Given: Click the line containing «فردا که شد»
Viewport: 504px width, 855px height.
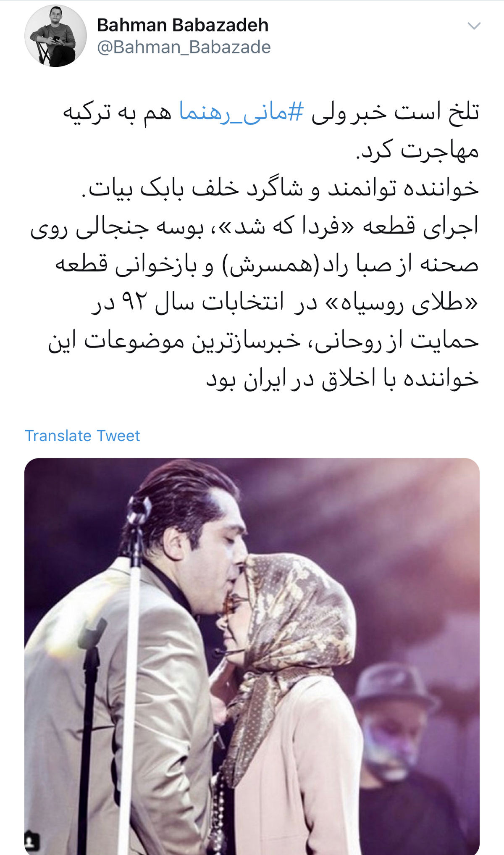Looking at the screenshot, I should point(255,227).
